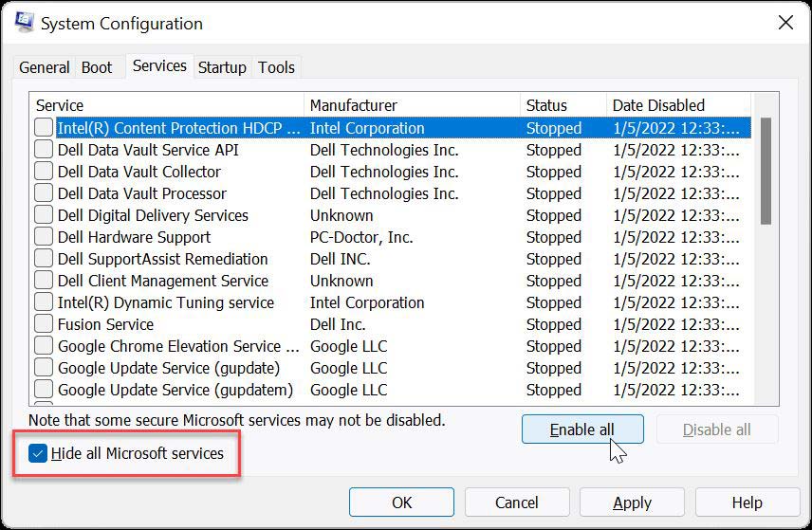Check the Dell Hardware Support service
Screen dimensions: 812x530
click(x=44, y=237)
